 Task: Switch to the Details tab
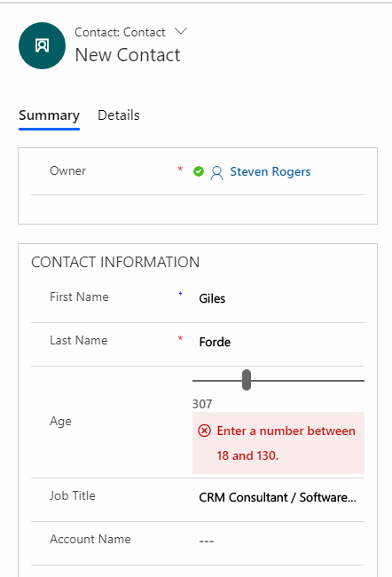(x=119, y=115)
